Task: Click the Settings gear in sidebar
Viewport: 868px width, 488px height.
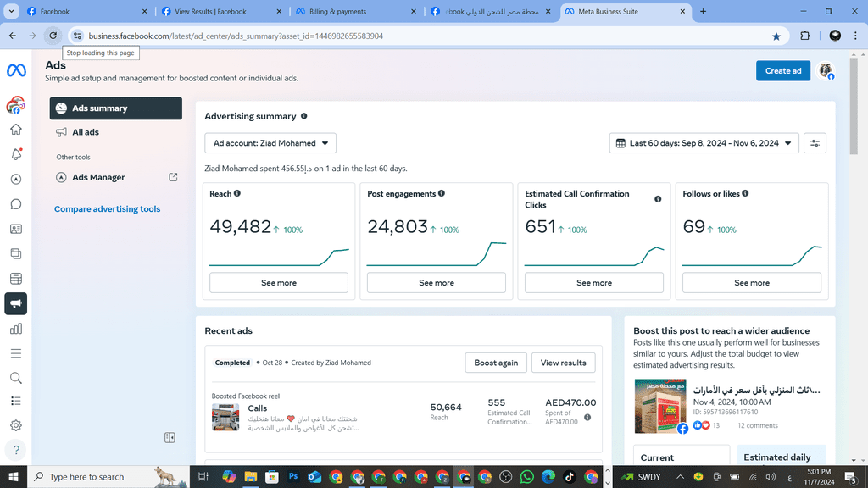Action: coord(15,425)
